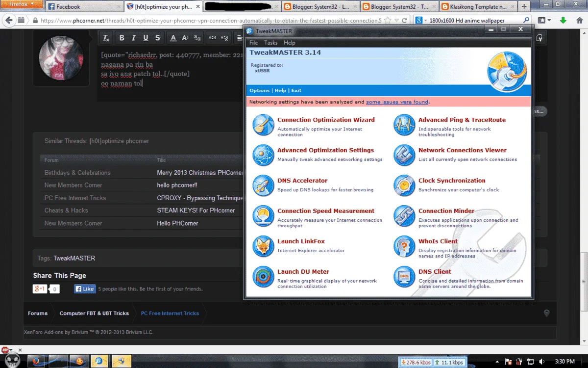The height and width of the screenshot is (368, 588).
Task: Open Advanced Optimization Settings icon
Action: [263, 155]
